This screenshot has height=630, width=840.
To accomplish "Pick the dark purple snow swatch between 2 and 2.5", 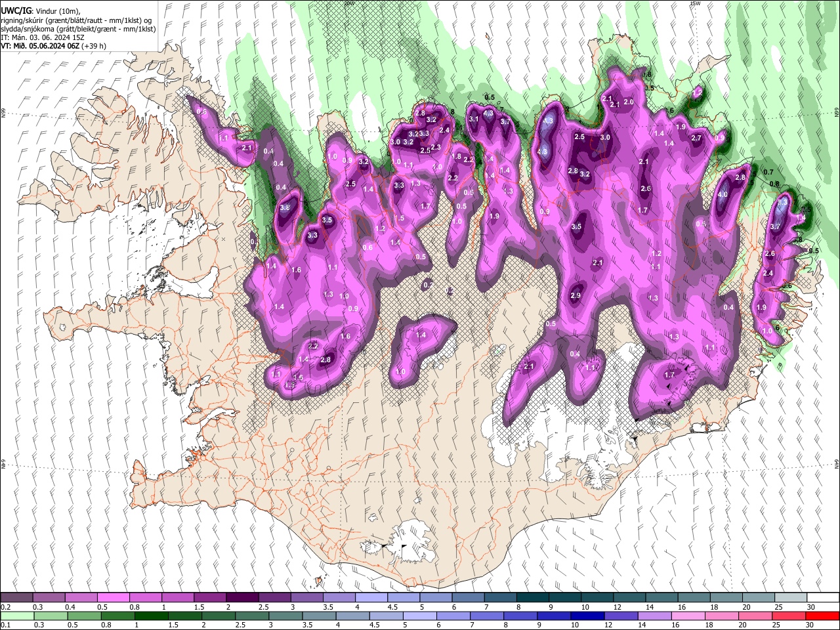I will coord(241,598).
